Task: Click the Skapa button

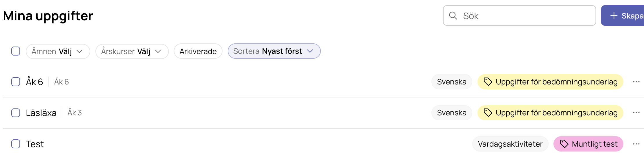Action: [x=623, y=16]
